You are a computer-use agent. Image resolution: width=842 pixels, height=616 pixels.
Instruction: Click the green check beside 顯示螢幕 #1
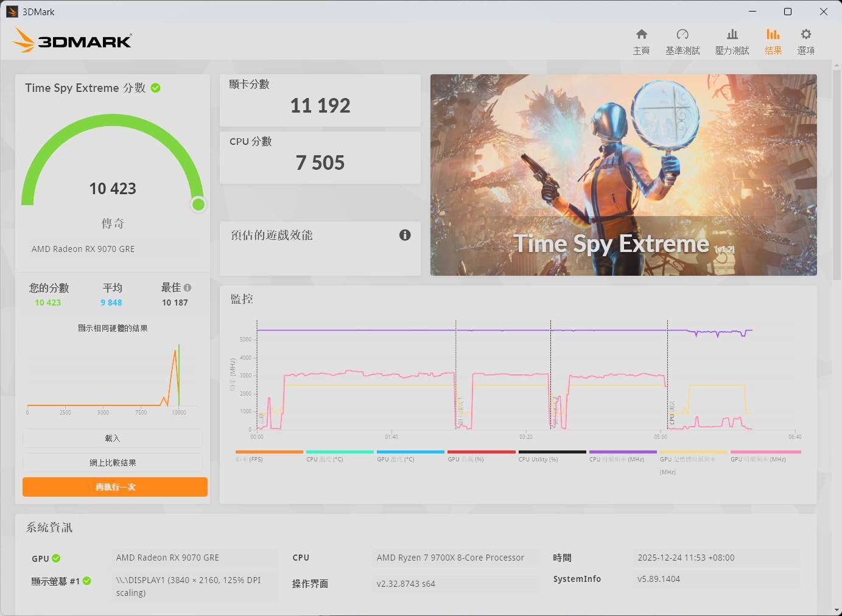[x=87, y=581]
